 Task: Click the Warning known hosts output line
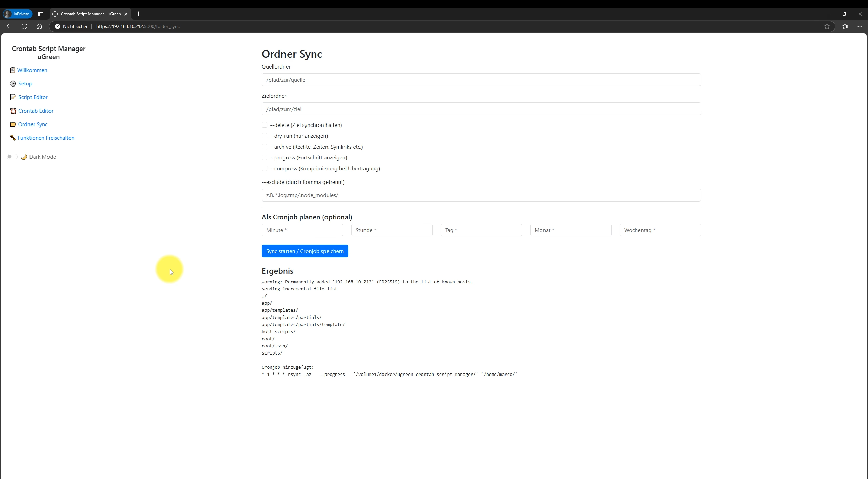tap(367, 282)
